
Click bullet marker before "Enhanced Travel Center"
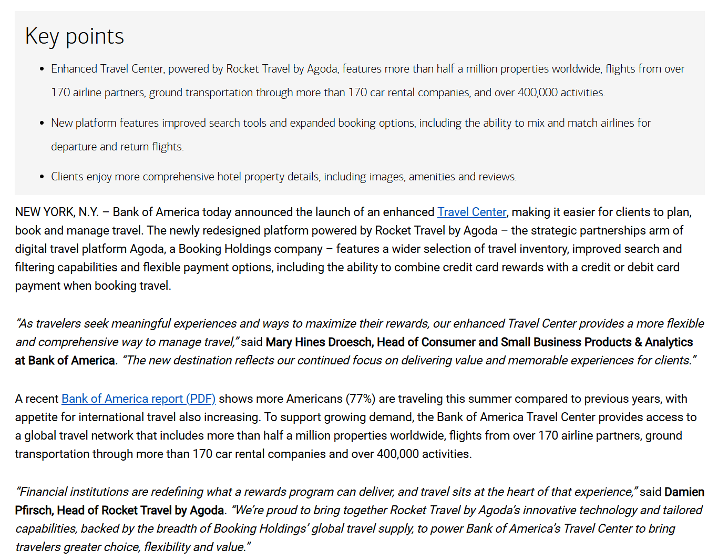click(x=42, y=69)
